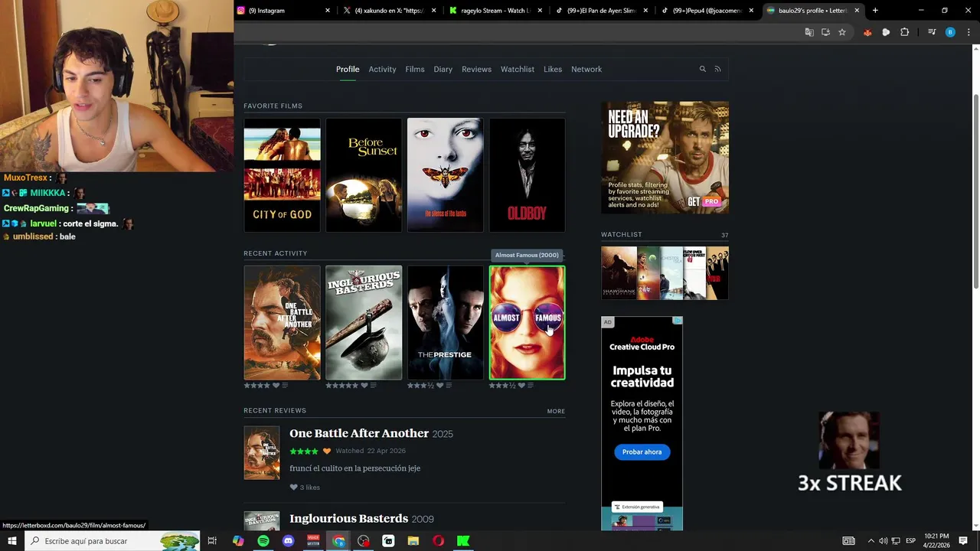Open Discord from the taskbar
This screenshot has width=980, height=551.
tap(289, 541)
